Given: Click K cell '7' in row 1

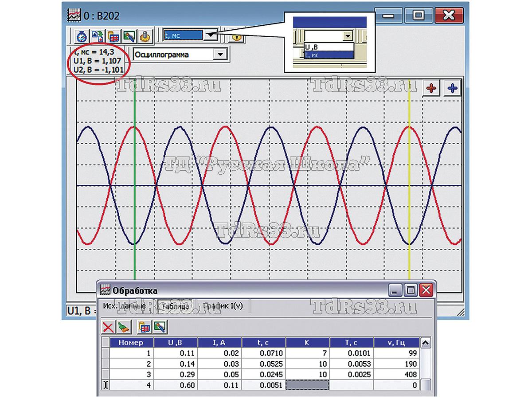Looking at the screenshot, I should [x=307, y=353].
